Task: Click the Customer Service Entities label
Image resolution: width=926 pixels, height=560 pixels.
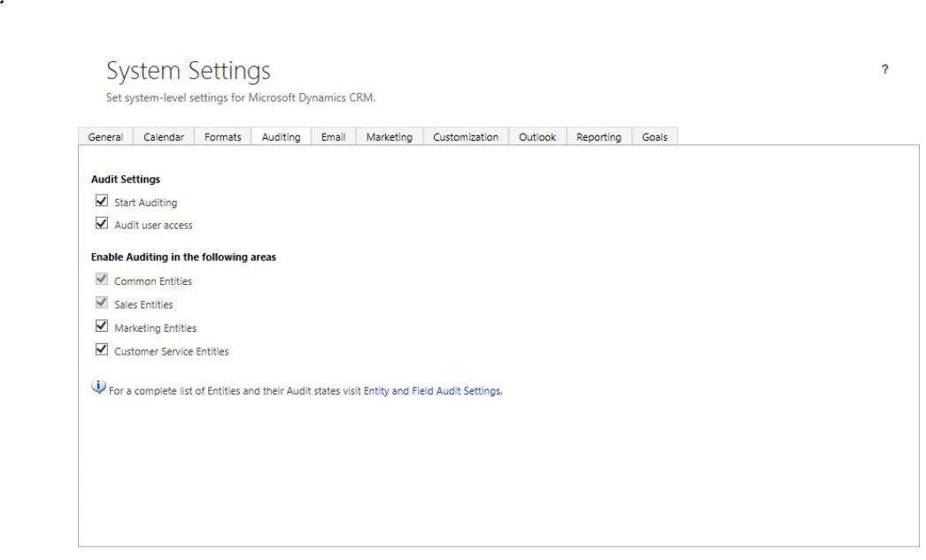Action: 171,352
